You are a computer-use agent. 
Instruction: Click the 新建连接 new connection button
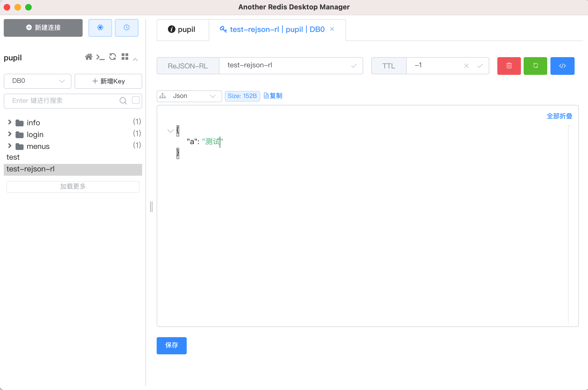pos(43,28)
